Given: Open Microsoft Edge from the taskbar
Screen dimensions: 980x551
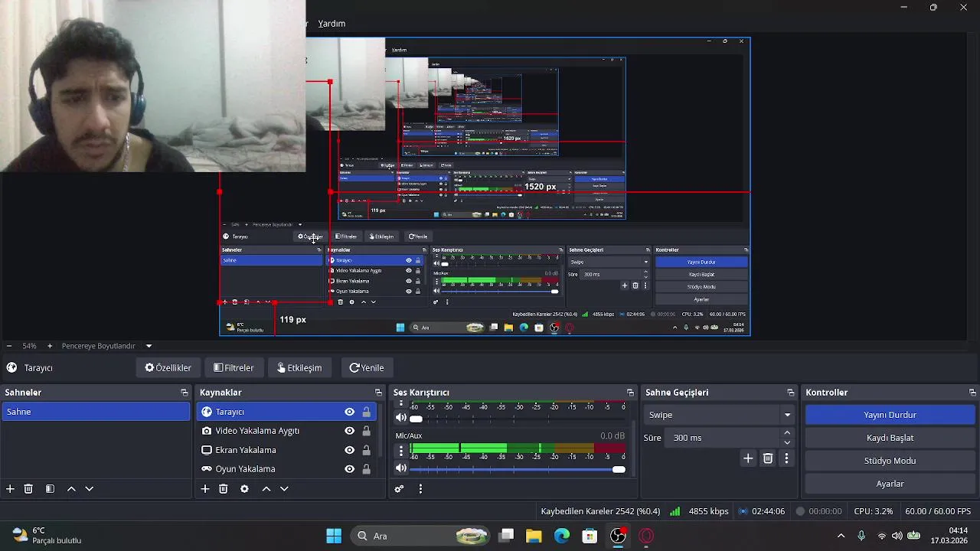Looking at the screenshot, I should pyautogui.click(x=562, y=536).
